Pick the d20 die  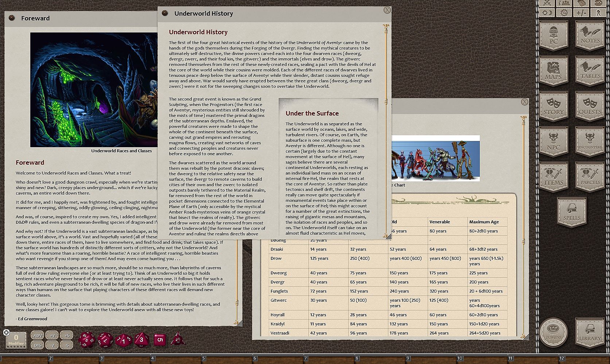coord(87,340)
